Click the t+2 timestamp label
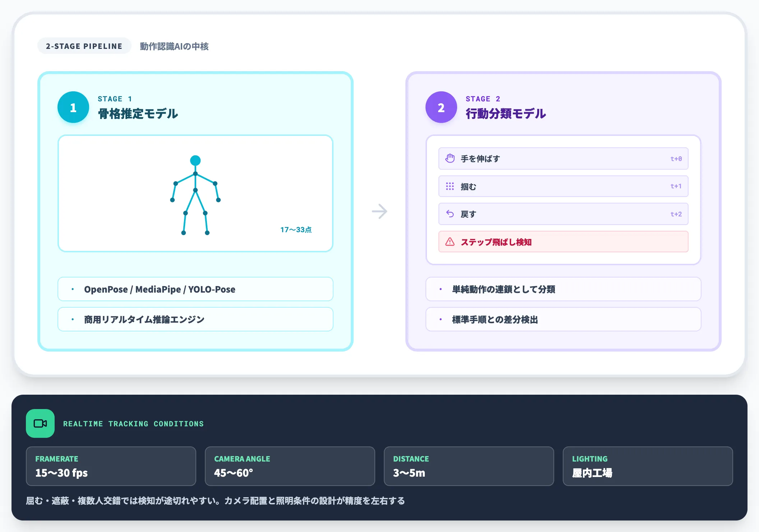Image resolution: width=759 pixels, height=532 pixels. 676,214
